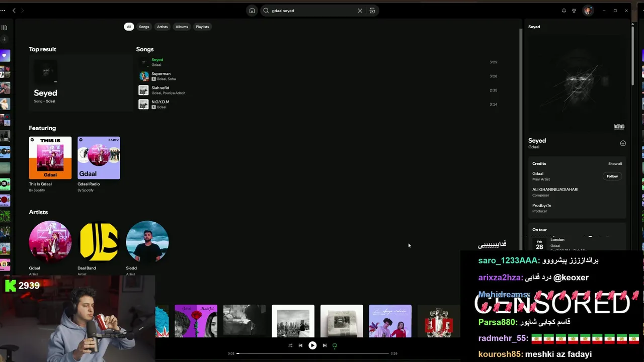Viewport: 644px width, 362px height.
Task: Open the Gdaal, Soha artist link
Action: coord(166,79)
